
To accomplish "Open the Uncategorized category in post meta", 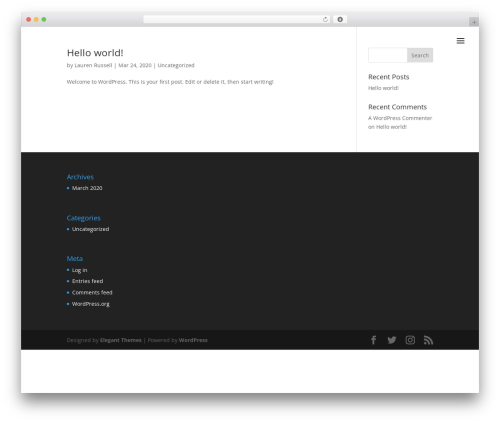I will click(176, 65).
